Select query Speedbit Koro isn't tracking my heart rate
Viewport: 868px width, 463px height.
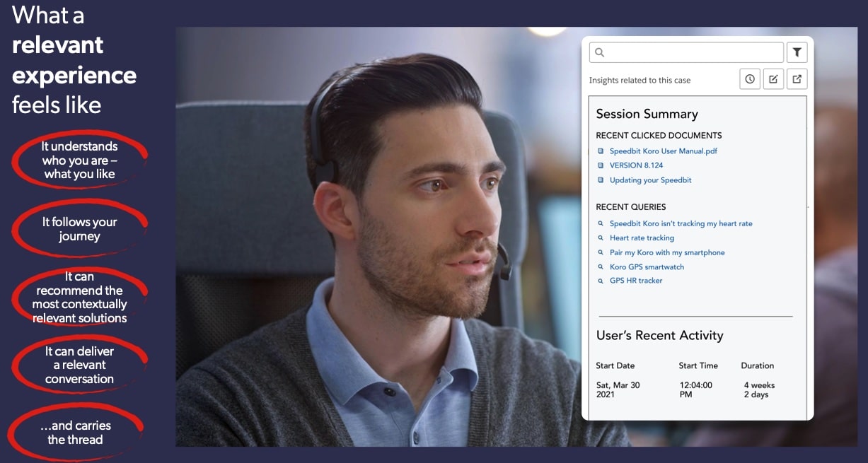pyautogui.click(x=681, y=223)
